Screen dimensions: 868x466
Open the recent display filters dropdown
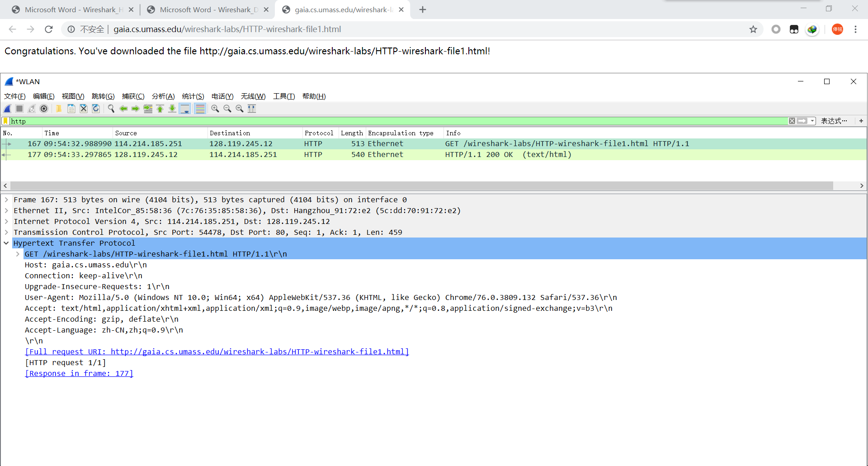[x=812, y=121]
